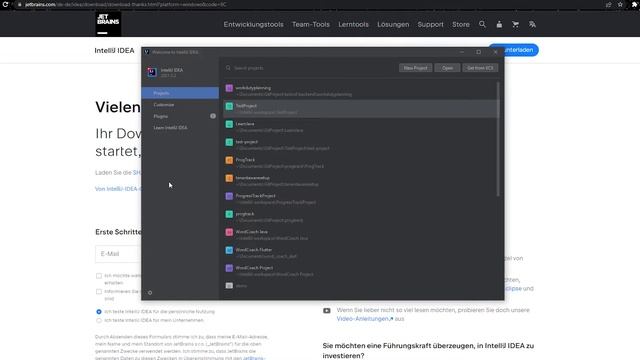Image resolution: width=640 pixels, height=360 pixels.
Task: Click the pink WordCoach Java project icon
Action: [229, 232]
